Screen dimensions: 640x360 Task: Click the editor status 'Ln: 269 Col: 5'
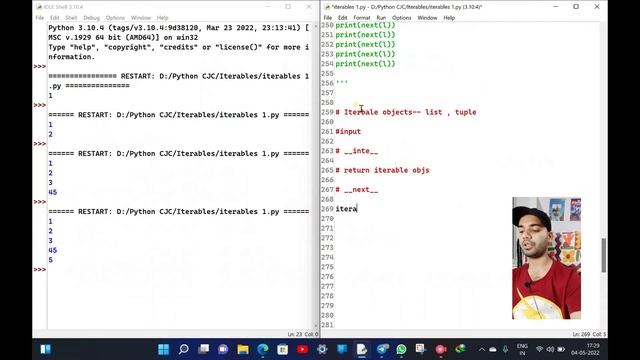589,334
